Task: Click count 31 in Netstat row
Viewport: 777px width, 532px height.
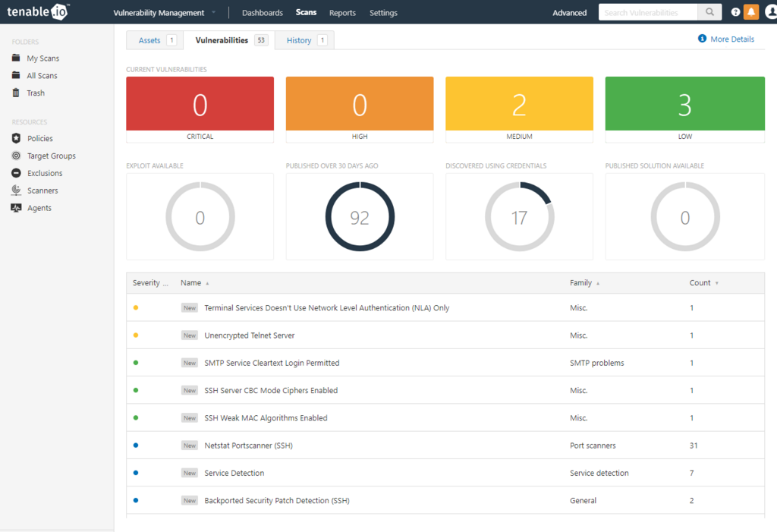Action: 694,445
